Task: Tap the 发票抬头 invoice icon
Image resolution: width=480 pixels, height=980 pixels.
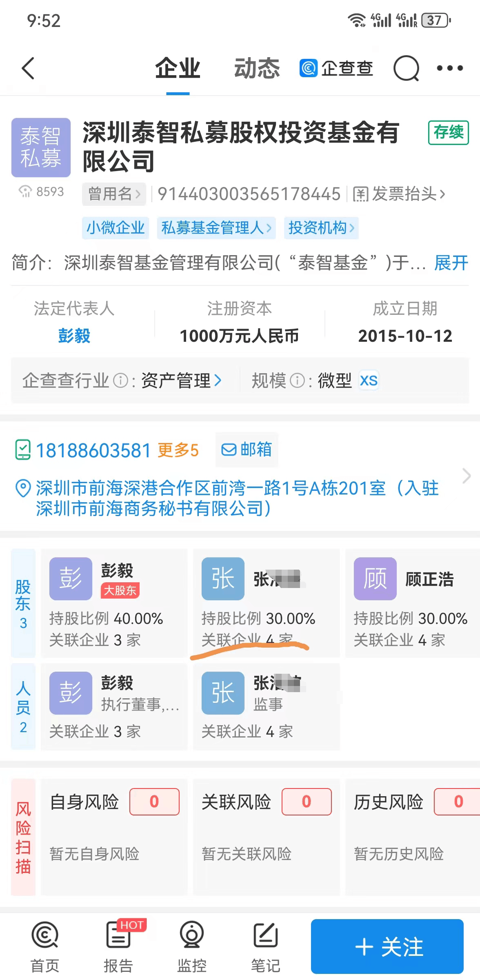Action: pos(360,194)
